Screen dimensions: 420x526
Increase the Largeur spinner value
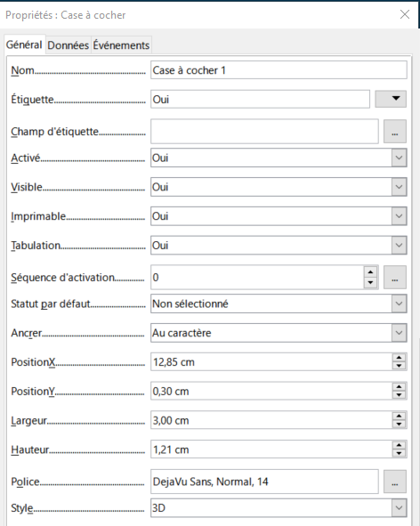coord(399,417)
